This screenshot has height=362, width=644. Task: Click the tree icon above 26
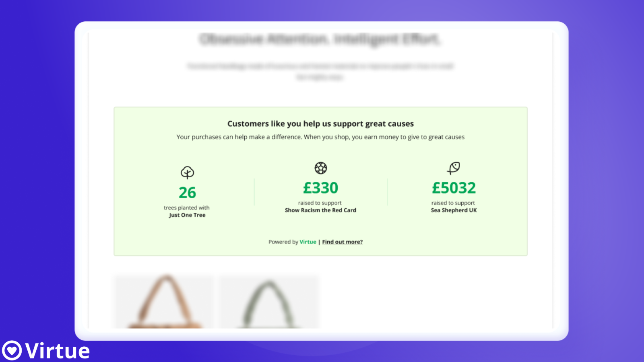click(187, 173)
